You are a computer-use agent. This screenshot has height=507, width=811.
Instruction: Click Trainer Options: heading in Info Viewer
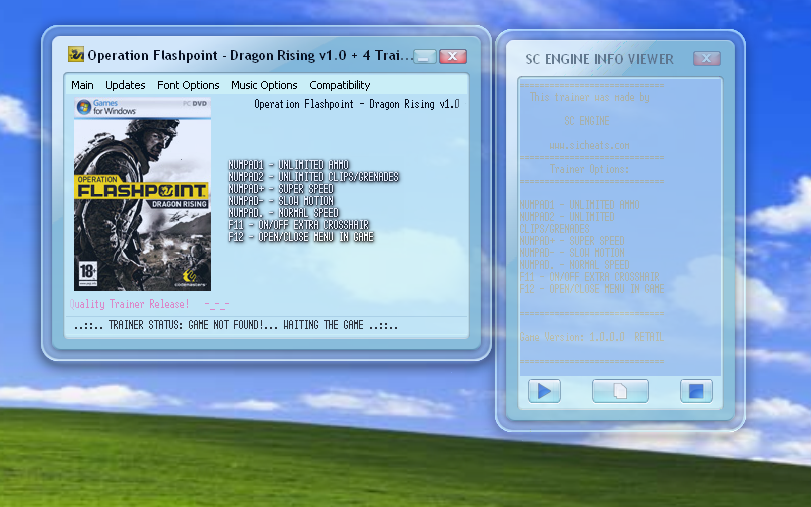(x=590, y=169)
